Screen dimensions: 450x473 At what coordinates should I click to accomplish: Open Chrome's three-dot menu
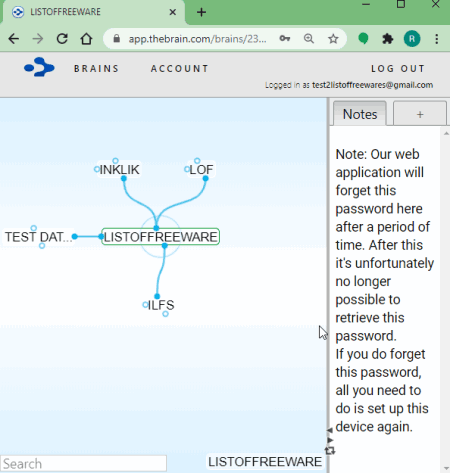click(437, 39)
